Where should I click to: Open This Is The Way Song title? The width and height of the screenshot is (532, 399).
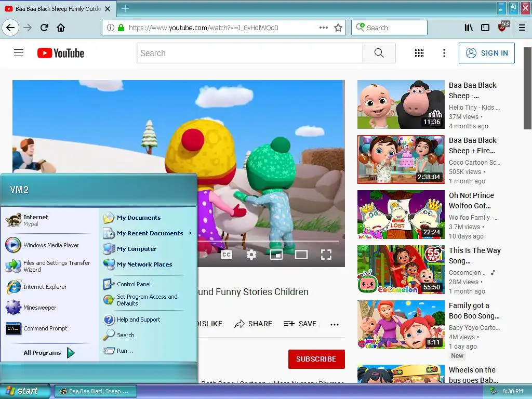click(x=475, y=256)
